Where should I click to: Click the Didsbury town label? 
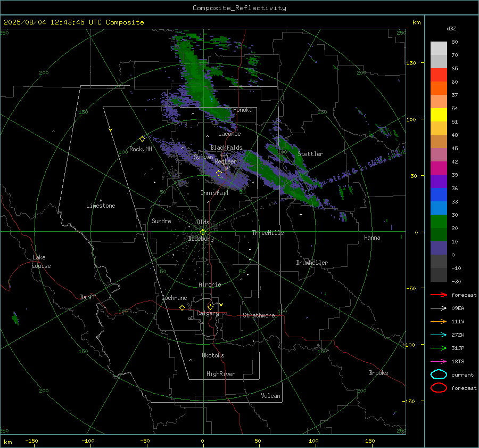201,239
